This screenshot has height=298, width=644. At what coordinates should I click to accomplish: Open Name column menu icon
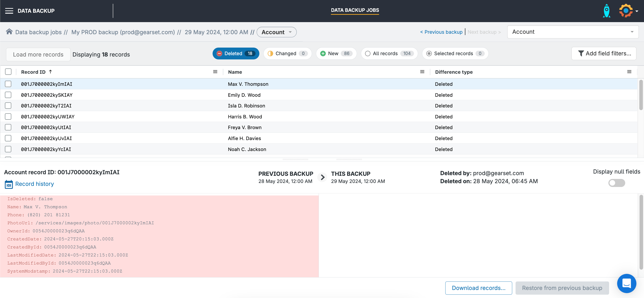[422, 72]
